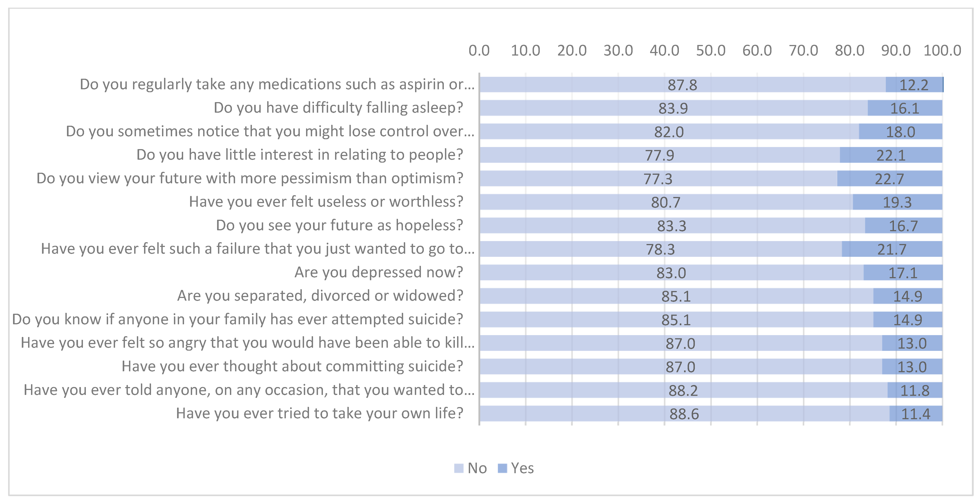The height and width of the screenshot is (504, 980).
Task: Click the 83.3 bar for hopeless future question
Action: (x=672, y=226)
